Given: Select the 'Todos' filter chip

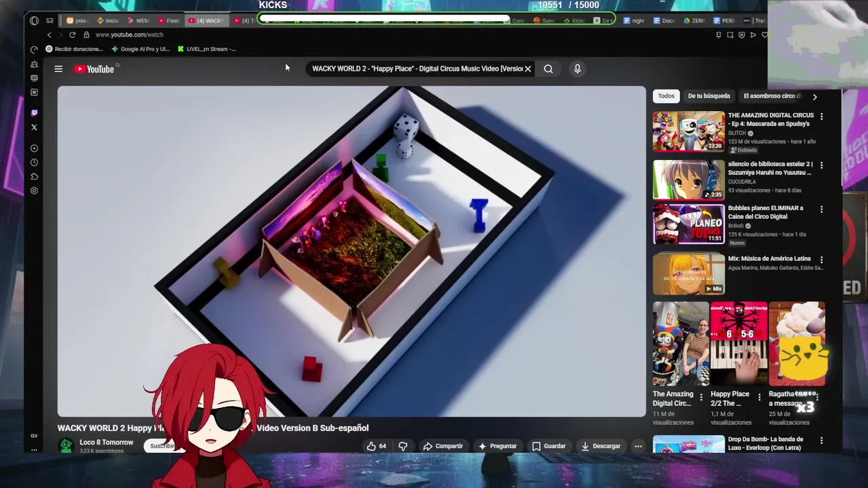Looking at the screenshot, I should (x=666, y=96).
